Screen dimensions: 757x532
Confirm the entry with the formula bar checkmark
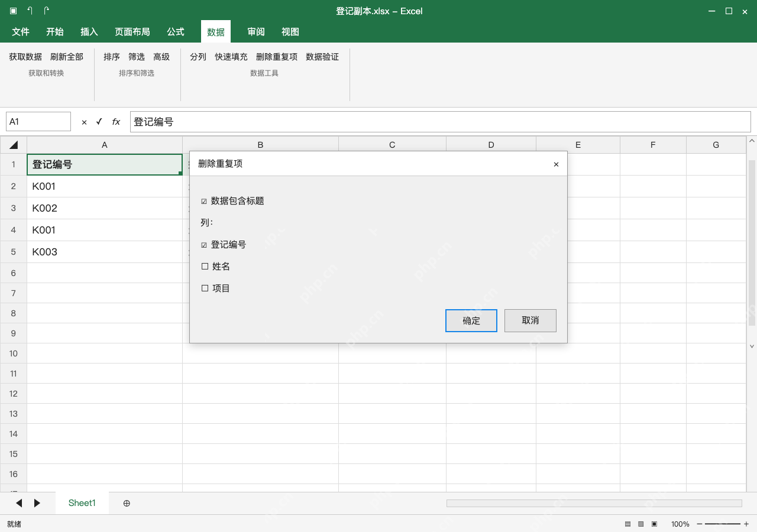[x=99, y=122]
